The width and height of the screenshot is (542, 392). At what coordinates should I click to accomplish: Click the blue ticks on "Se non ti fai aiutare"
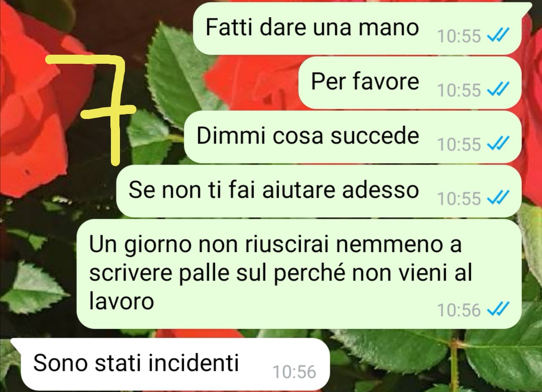pos(498,198)
